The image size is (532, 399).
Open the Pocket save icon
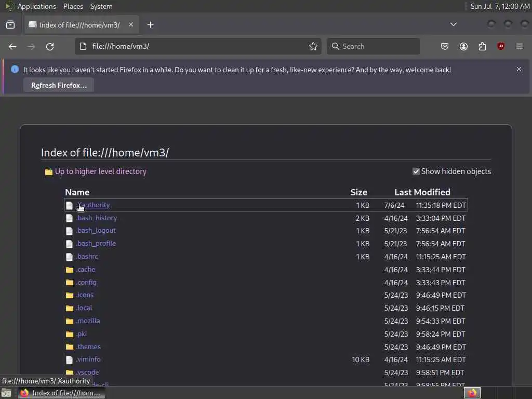click(445, 46)
